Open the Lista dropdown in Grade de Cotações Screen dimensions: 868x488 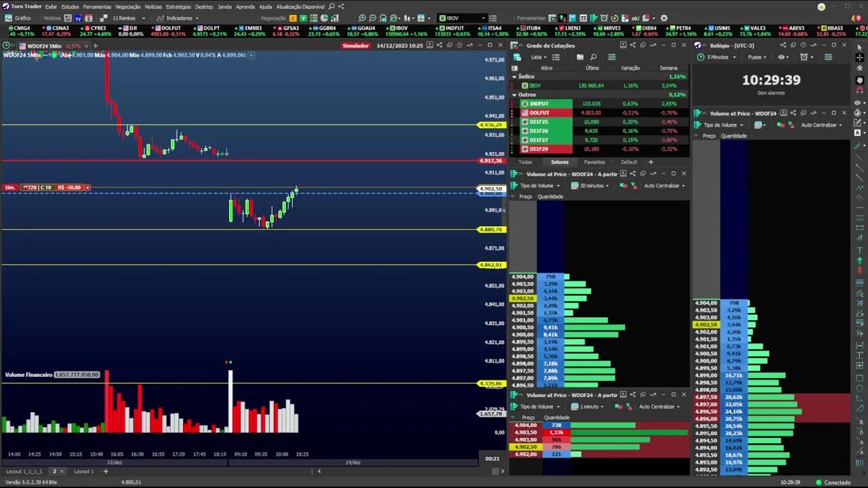539,57
